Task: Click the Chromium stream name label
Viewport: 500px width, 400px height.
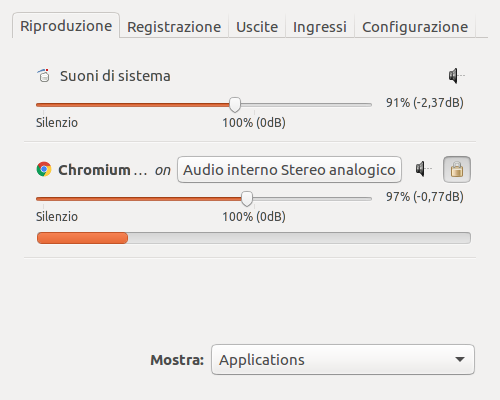Action: pyautogui.click(x=103, y=170)
